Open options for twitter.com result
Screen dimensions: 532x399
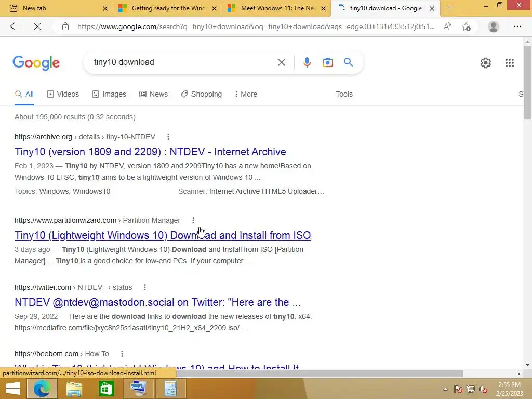[145, 287]
